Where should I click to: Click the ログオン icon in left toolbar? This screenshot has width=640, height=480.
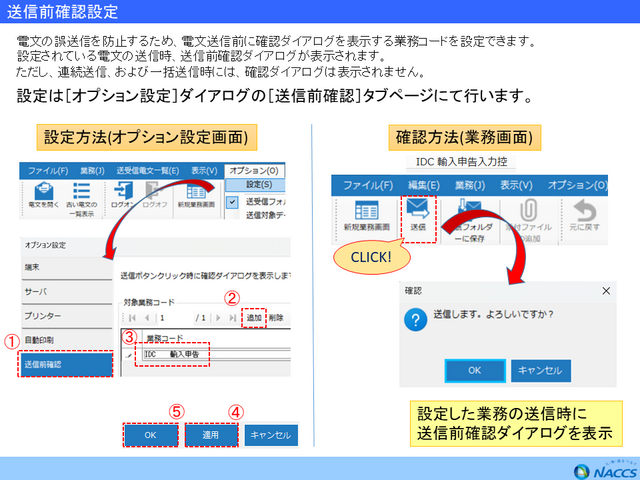tap(123, 191)
